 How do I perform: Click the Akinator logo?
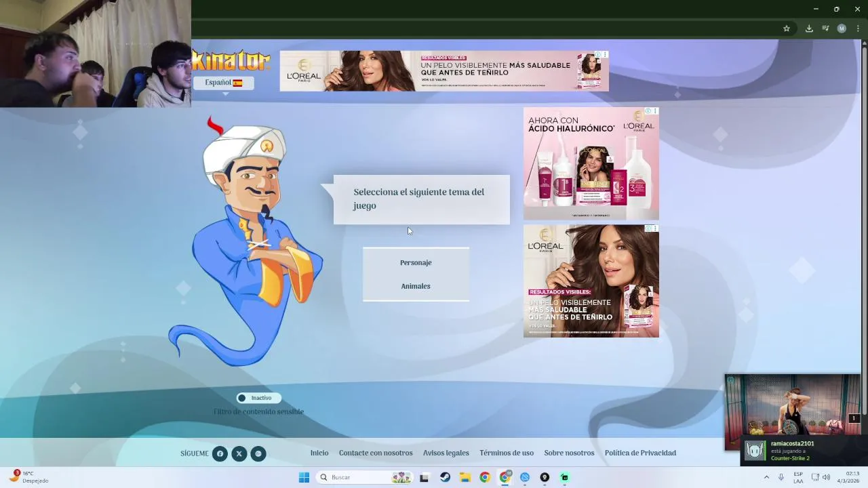[231, 61]
